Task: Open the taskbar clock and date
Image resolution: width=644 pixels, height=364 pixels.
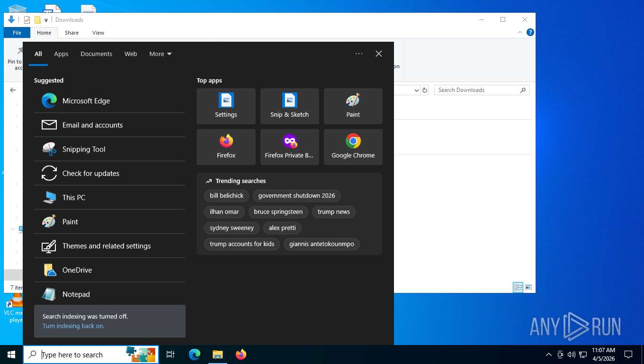Action: click(603, 355)
